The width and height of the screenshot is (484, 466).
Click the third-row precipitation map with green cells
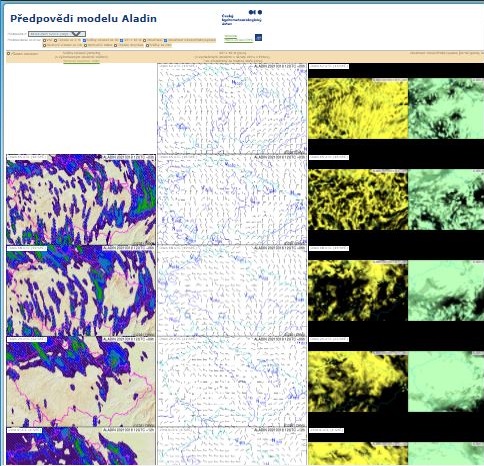[x=81, y=291]
